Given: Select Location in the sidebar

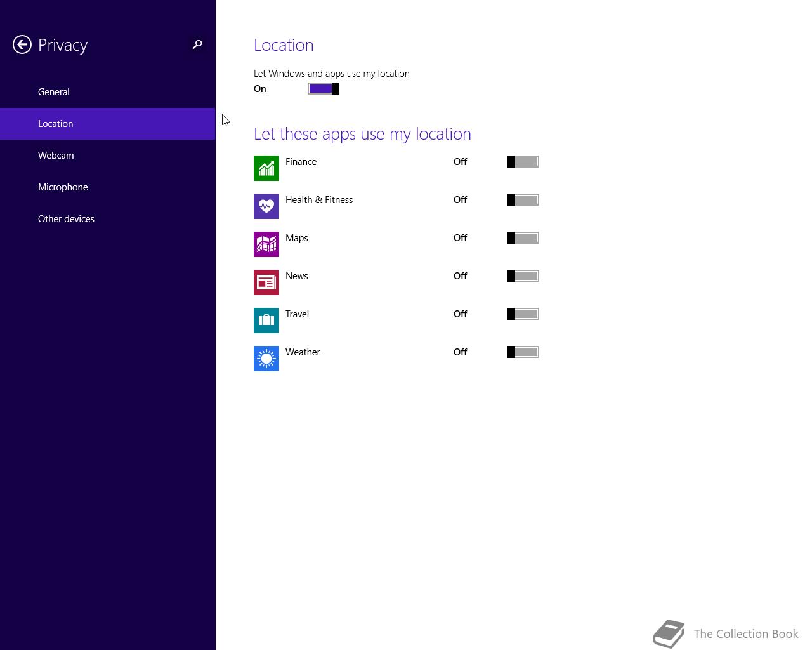Looking at the screenshot, I should pyautogui.click(x=108, y=124).
